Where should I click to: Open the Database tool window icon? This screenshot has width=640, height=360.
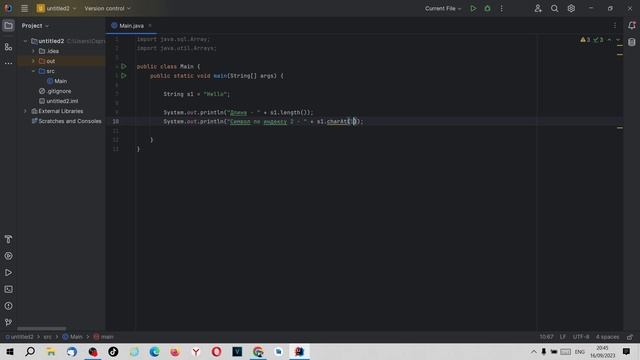point(632,42)
